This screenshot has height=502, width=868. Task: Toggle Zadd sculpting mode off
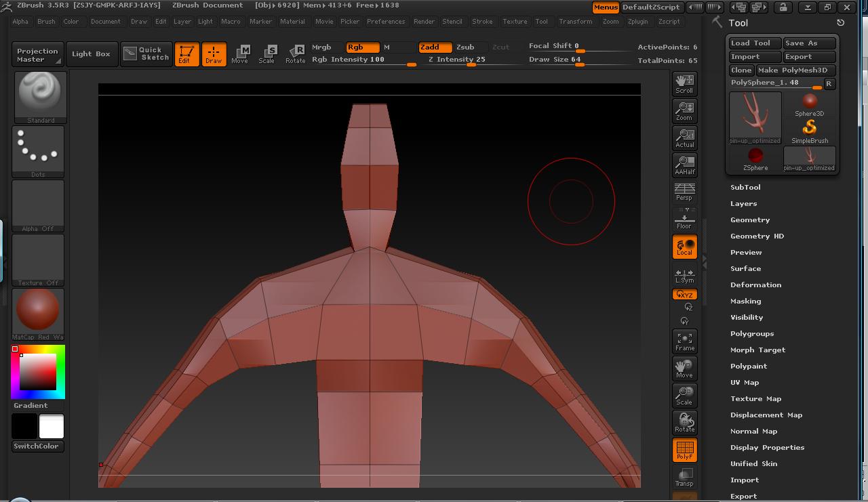(x=435, y=47)
